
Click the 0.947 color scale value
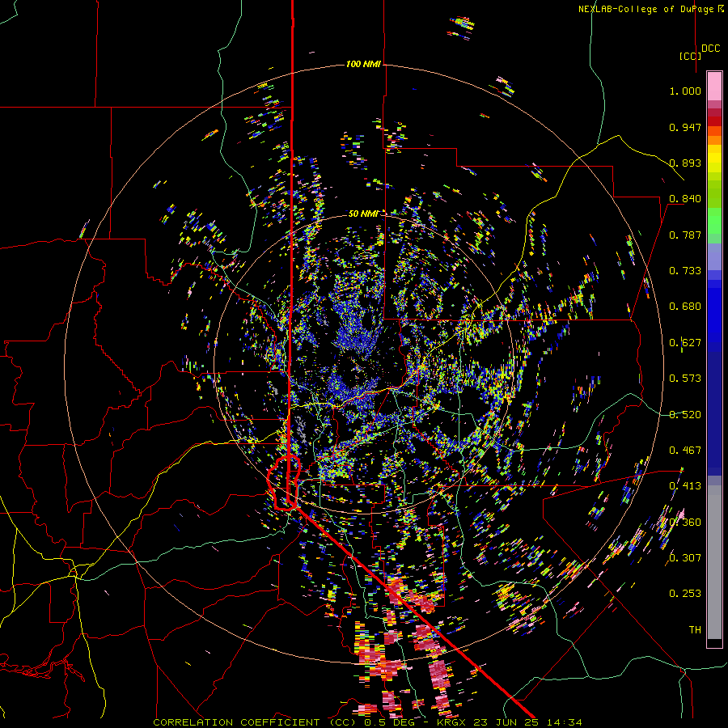pos(685,127)
